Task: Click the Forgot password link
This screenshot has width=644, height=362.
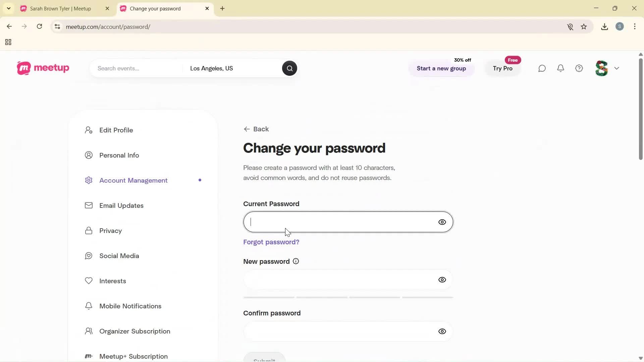Action: point(271,242)
